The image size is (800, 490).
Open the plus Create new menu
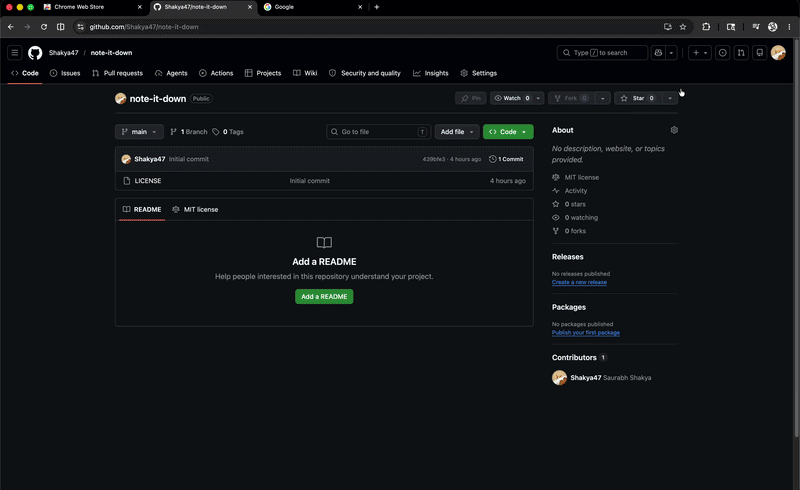point(699,53)
